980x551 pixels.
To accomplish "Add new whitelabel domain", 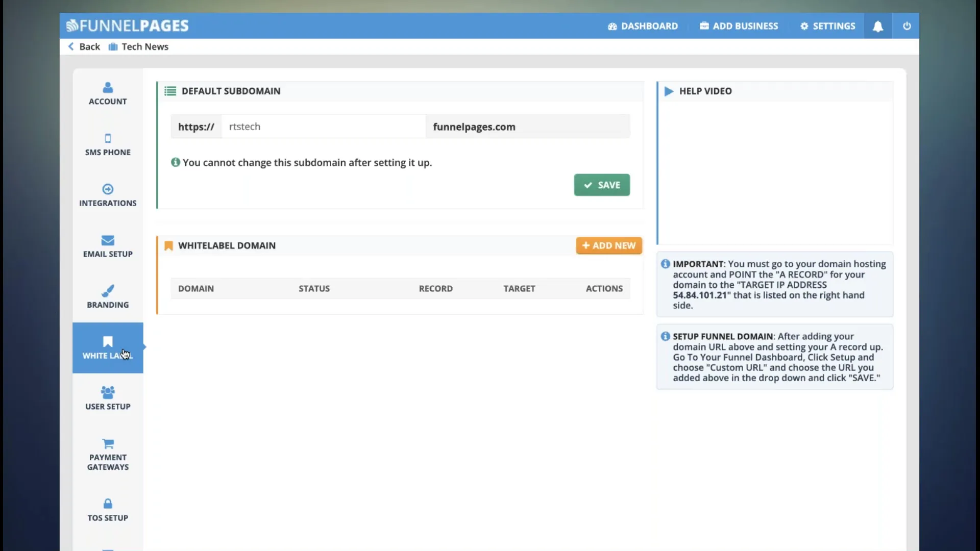I will pos(609,245).
